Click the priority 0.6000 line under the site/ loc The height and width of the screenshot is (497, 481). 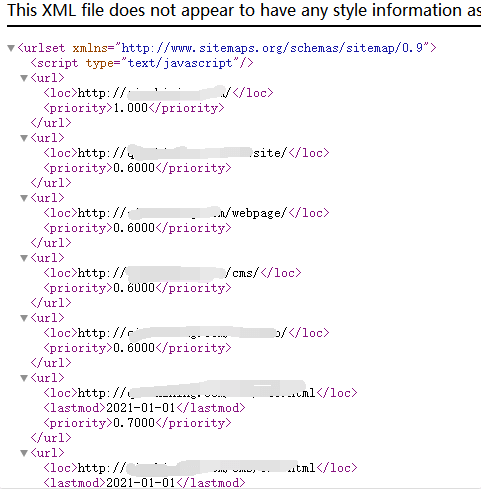[x=137, y=168]
